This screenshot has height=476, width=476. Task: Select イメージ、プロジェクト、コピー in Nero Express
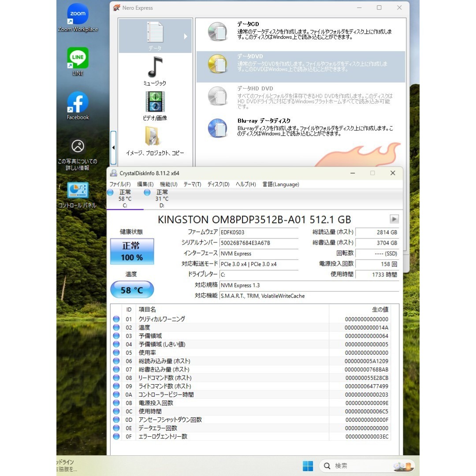[x=155, y=141]
